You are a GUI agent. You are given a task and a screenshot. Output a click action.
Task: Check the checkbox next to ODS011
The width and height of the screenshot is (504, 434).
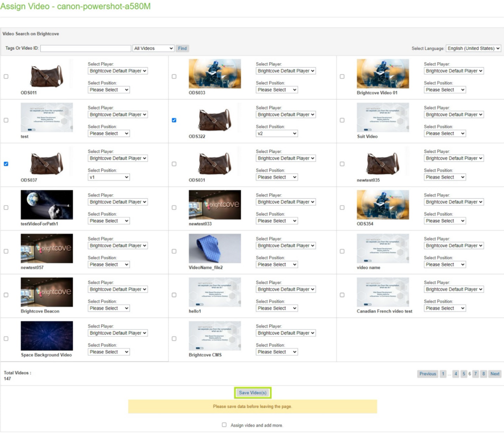(6, 76)
